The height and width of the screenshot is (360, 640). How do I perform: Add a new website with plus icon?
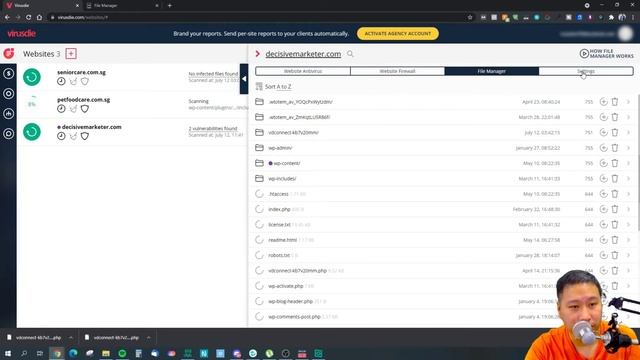point(71,53)
